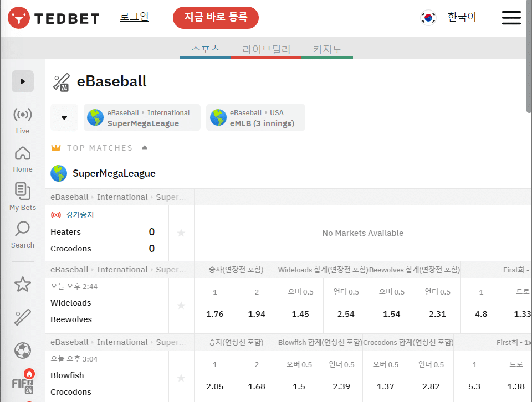Select first inning option 1 at 4.8

(481, 306)
